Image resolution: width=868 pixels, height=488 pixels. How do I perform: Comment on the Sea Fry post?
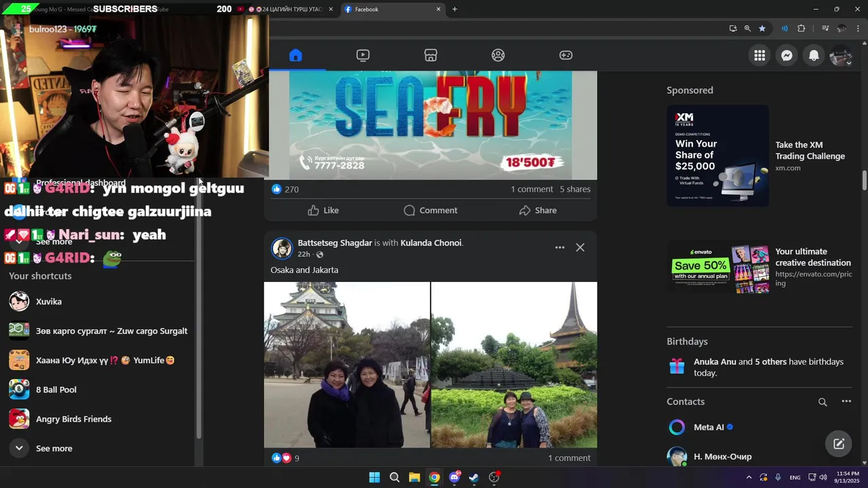pos(431,210)
